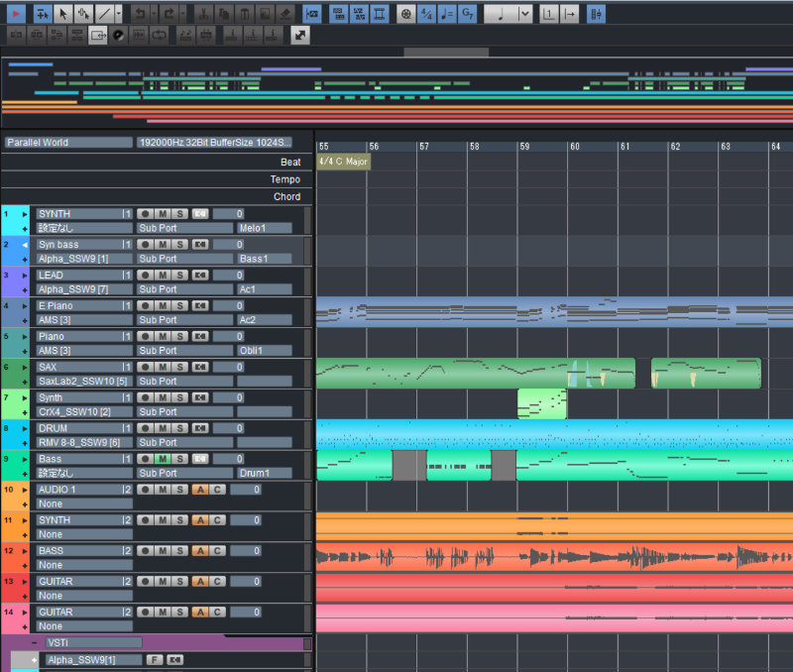Toggle the mixer fader icon
The image size is (793, 672).
(x=597, y=14)
